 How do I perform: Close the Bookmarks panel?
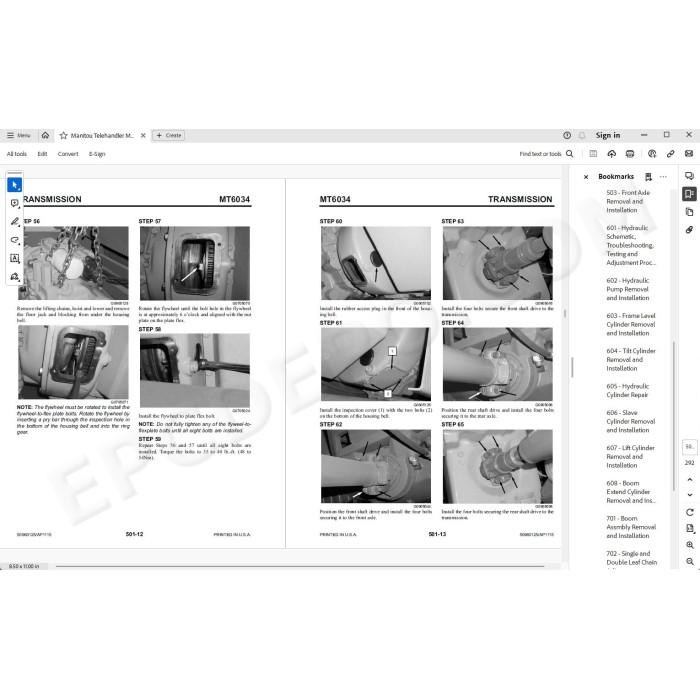586,177
